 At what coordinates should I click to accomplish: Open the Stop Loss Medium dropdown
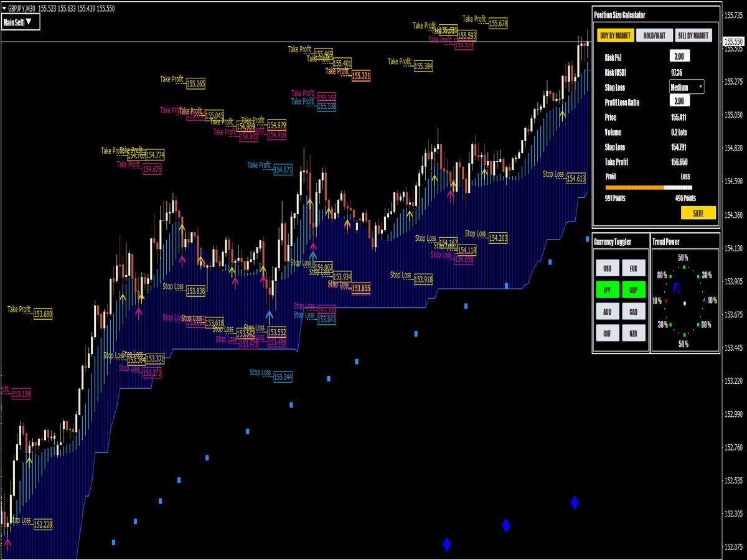[686, 87]
